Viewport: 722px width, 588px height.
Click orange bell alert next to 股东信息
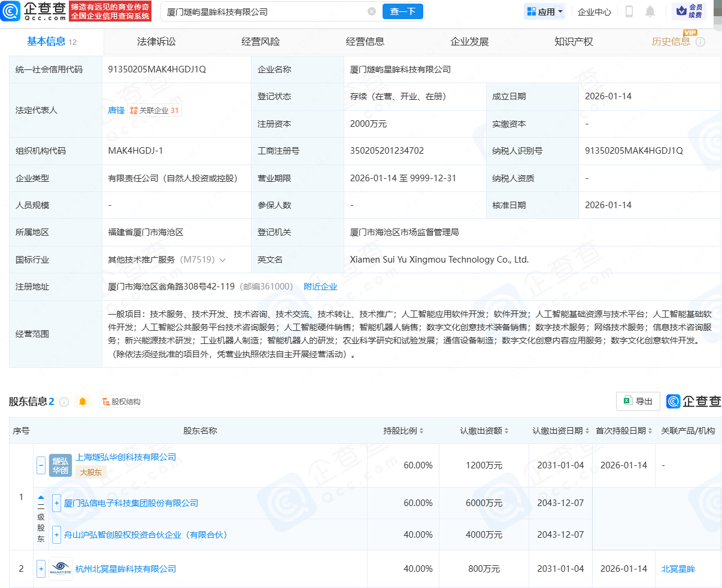[x=83, y=402]
